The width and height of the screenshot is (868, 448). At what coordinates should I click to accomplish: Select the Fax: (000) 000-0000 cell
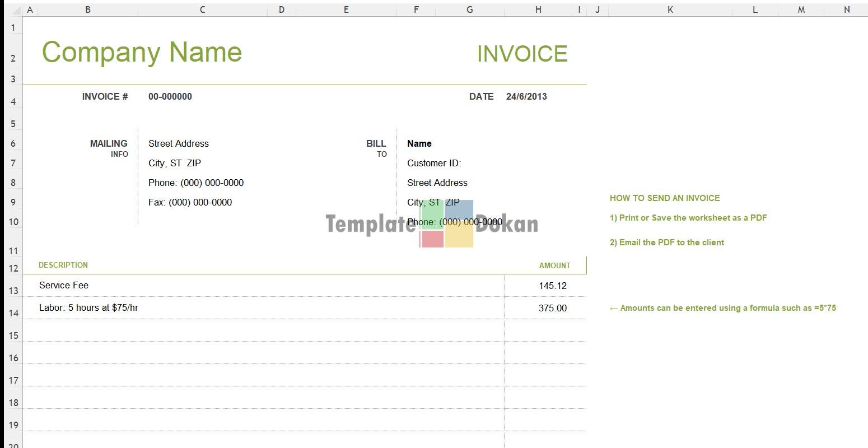coord(190,202)
